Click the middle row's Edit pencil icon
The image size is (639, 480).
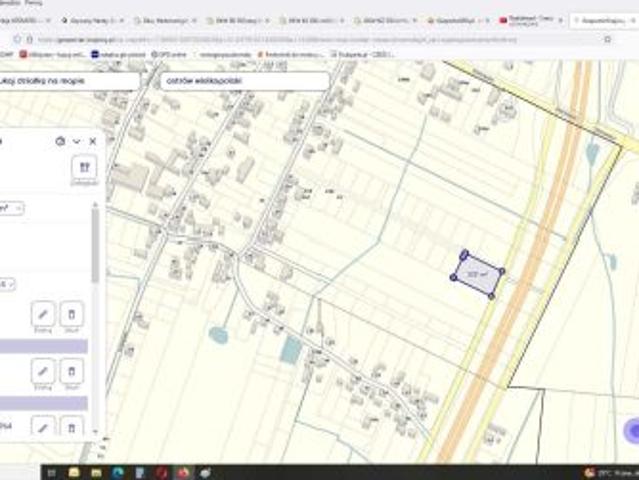click(x=43, y=371)
